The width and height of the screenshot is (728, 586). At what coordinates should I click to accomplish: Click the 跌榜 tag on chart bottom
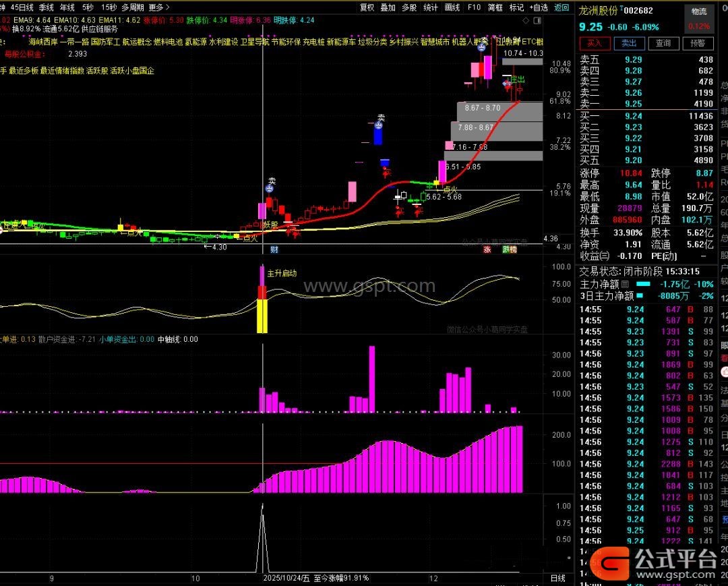pos(510,250)
